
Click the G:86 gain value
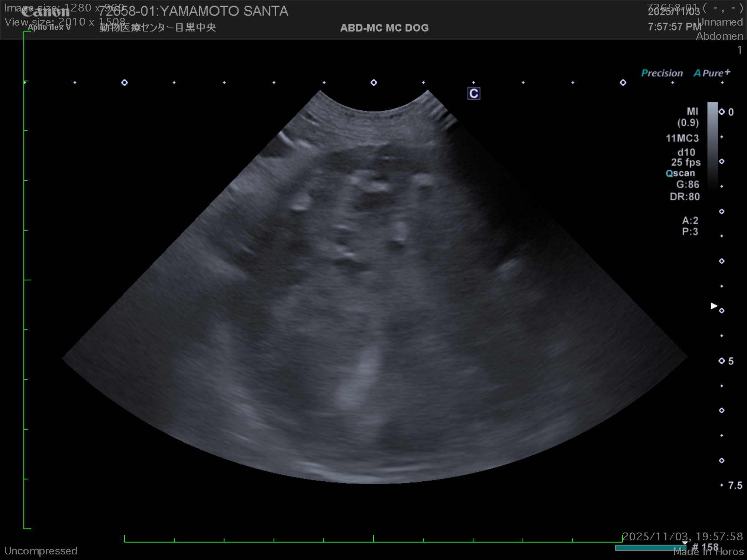pyautogui.click(x=688, y=185)
